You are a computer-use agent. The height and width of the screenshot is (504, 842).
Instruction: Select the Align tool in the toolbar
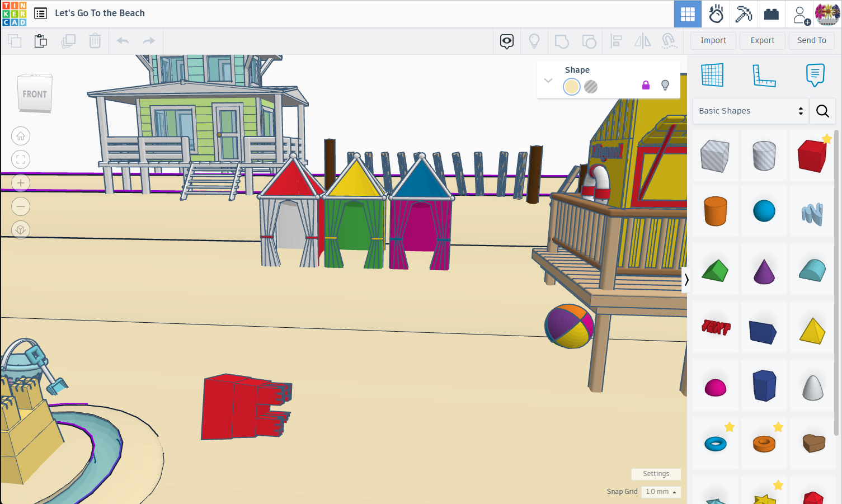coord(616,41)
